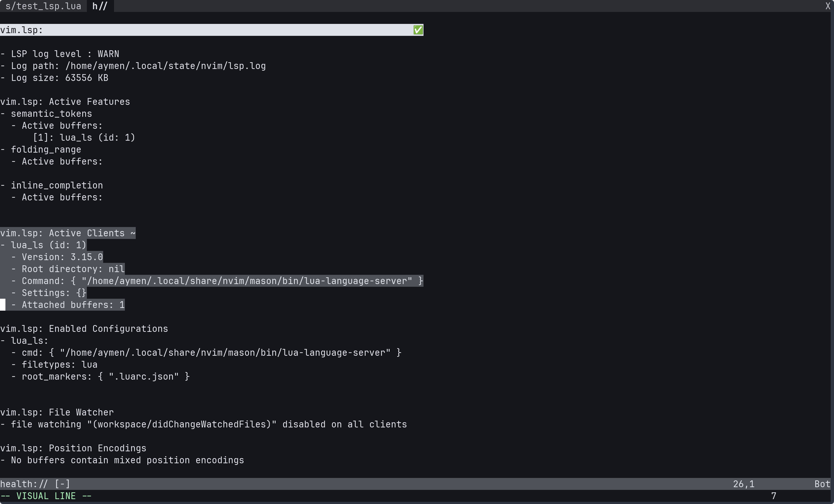Switch to the s/test_lsp.lua tab
Screen dimensions: 834x504
coord(43,6)
